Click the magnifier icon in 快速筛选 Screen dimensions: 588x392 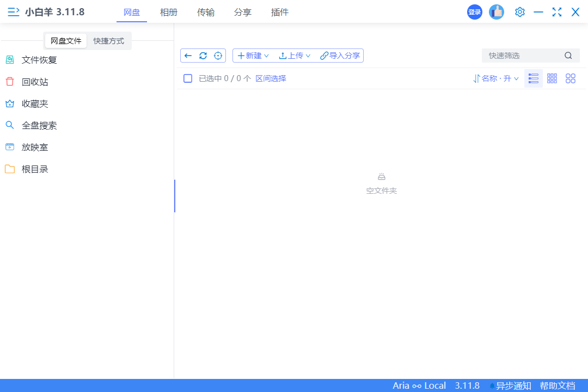click(x=568, y=56)
